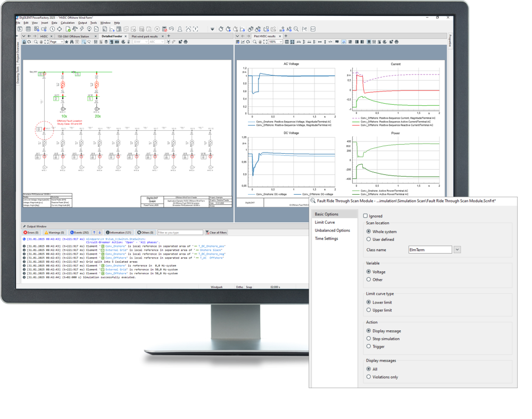
Task: Click the refresh icon in the plot toolbar
Action: [x=248, y=42]
